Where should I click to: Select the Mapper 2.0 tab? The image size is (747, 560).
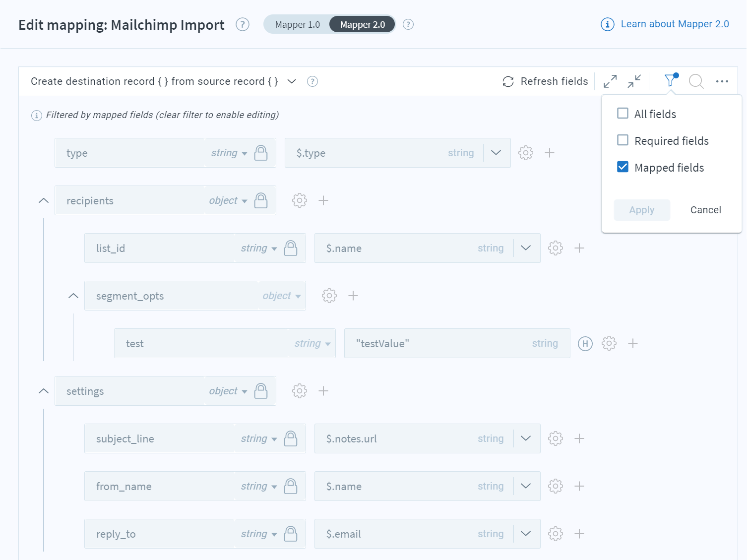(x=362, y=24)
